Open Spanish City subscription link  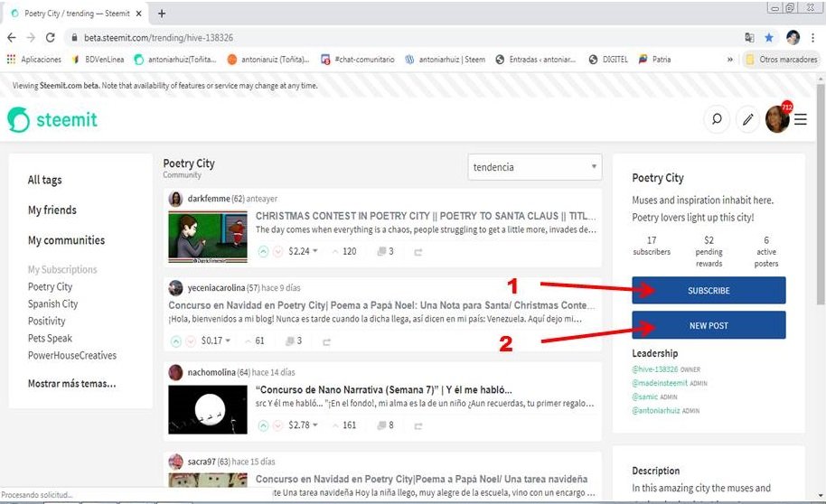click(x=52, y=303)
